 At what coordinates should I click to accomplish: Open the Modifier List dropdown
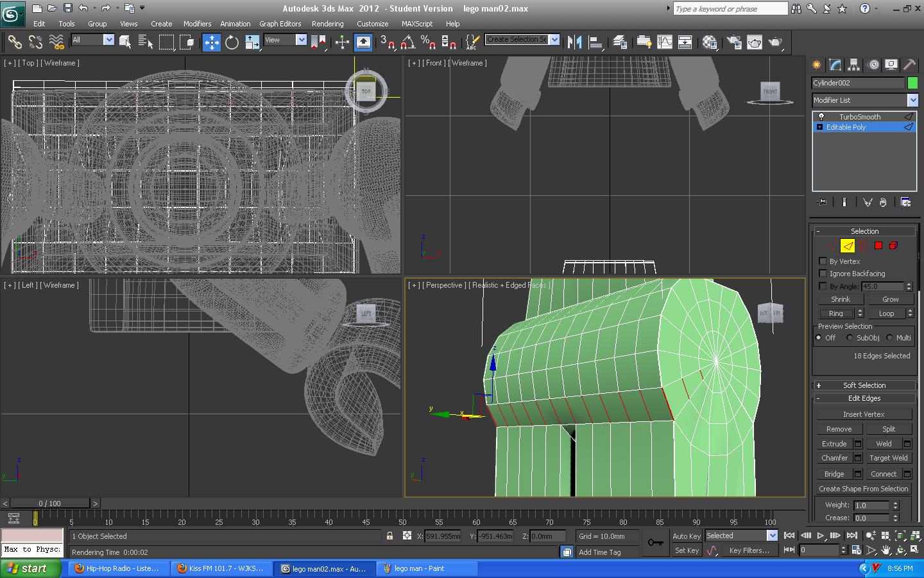[912, 100]
